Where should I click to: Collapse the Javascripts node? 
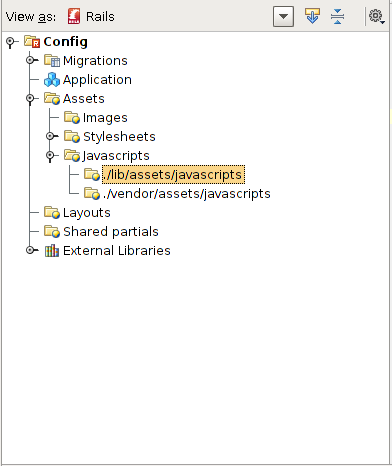51,156
